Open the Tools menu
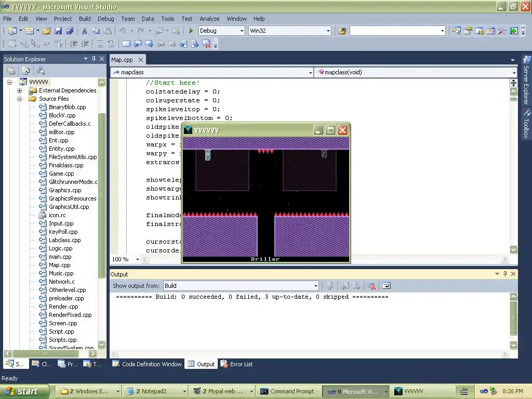Viewport: 532px width, 399px height. click(168, 19)
